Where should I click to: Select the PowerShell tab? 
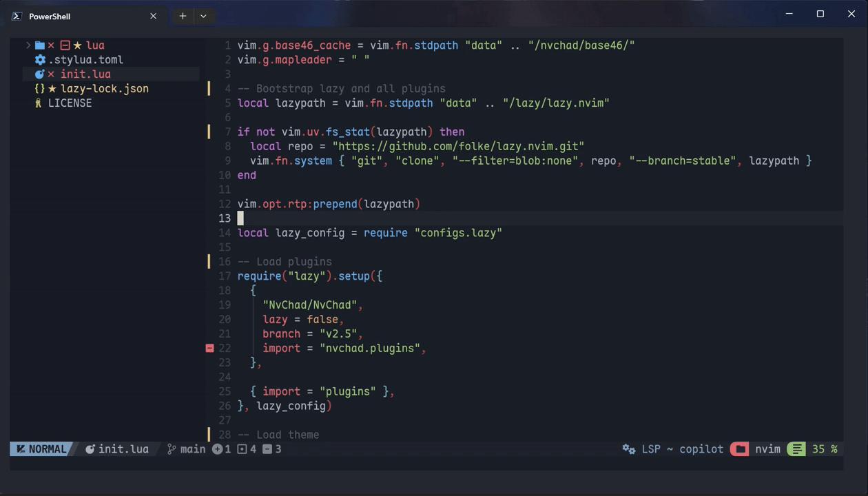[x=50, y=15]
